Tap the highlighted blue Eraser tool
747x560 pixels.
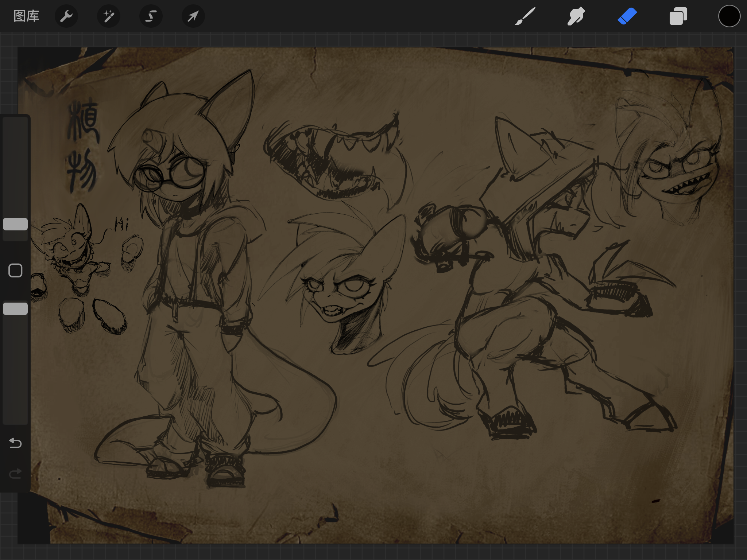627,16
